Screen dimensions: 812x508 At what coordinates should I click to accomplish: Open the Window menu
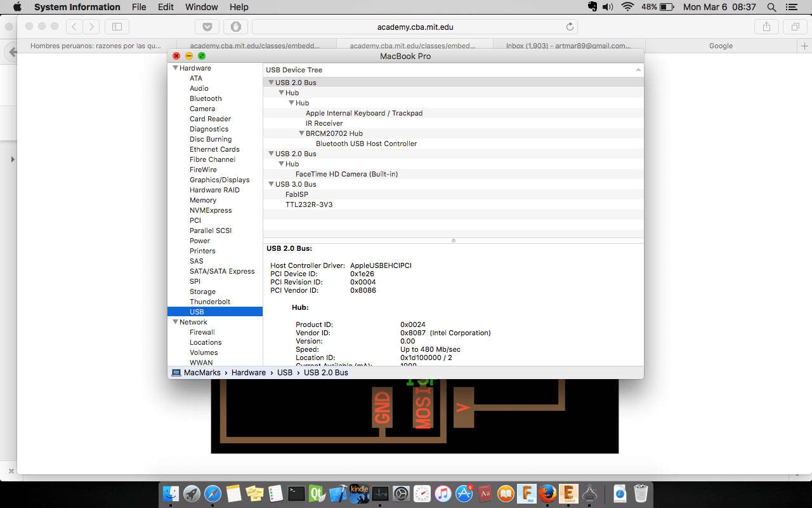coord(202,7)
